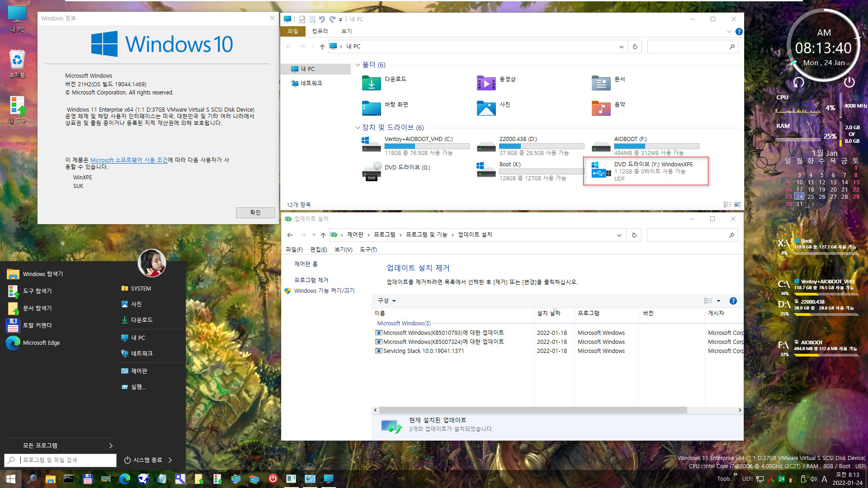Open Windows 기능 켜기/끄기

click(324, 291)
